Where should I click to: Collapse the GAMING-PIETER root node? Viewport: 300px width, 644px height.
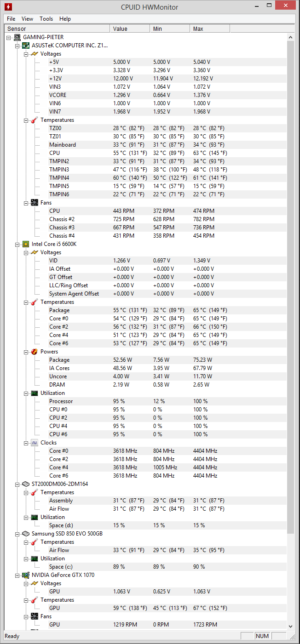coord(9,37)
